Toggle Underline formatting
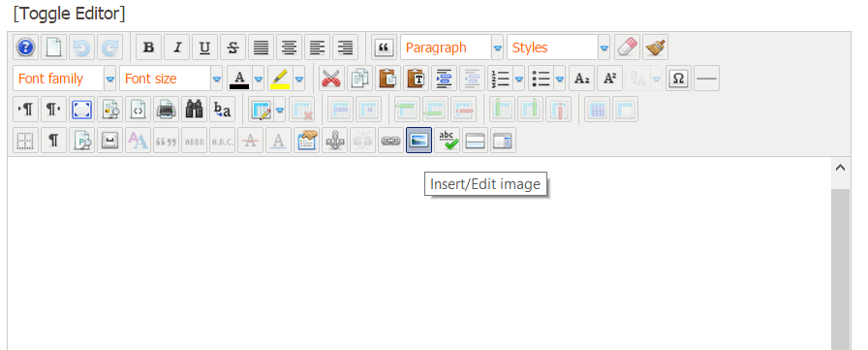 click(204, 48)
